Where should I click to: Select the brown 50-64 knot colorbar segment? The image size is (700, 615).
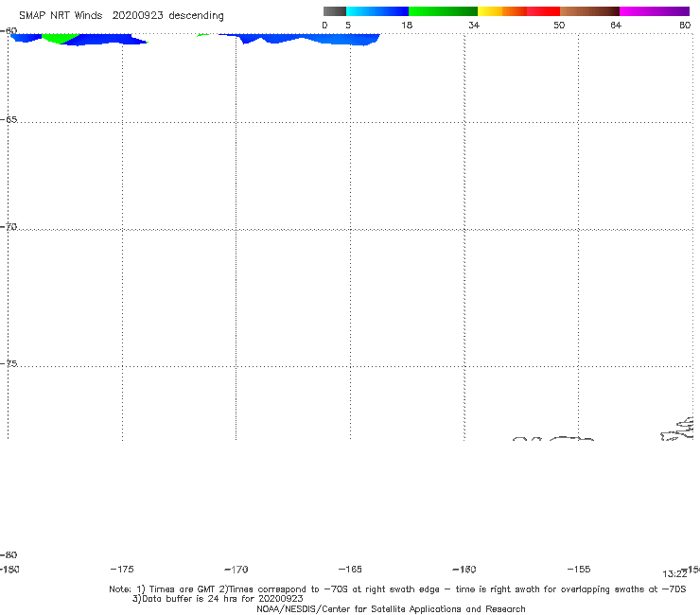tap(589, 11)
